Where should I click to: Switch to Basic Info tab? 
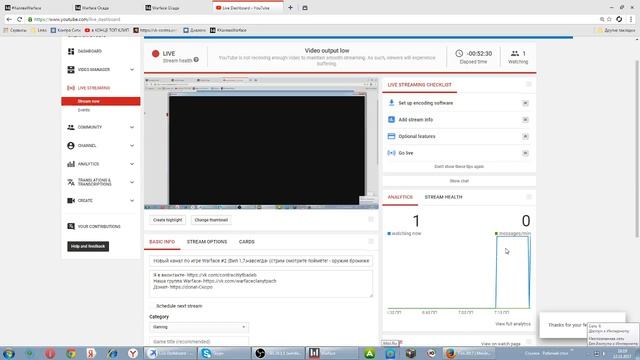tap(162, 242)
